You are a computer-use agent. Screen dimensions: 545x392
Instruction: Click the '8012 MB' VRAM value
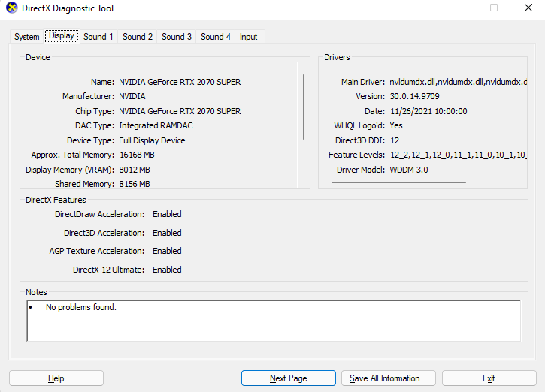coord(135,170)
